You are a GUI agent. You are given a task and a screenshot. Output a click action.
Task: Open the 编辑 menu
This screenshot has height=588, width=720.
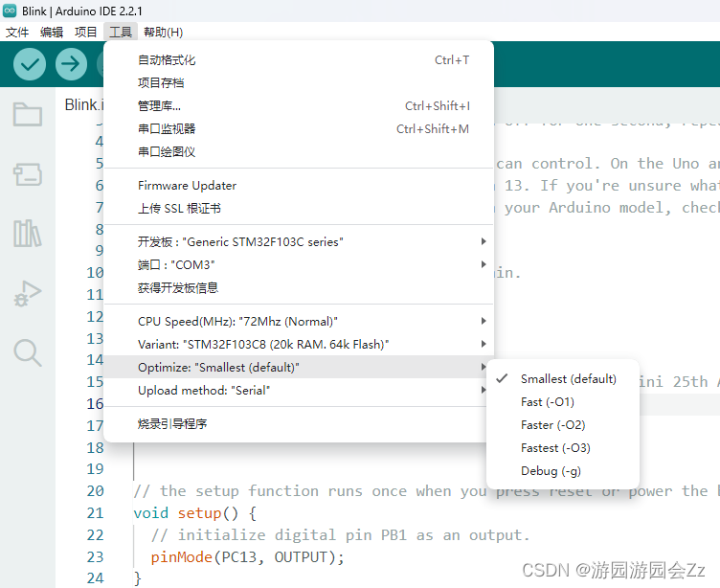click(x=52, y=33)
